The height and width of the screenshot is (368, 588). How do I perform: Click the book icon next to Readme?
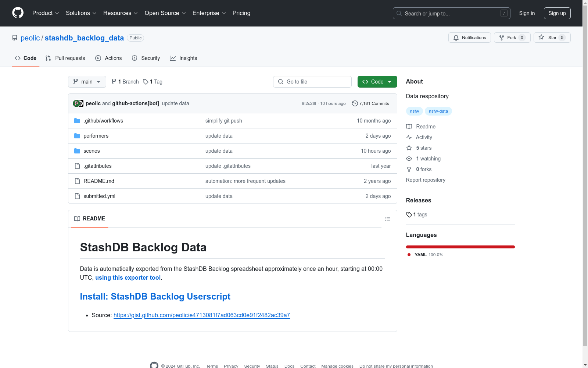[409, 127]
